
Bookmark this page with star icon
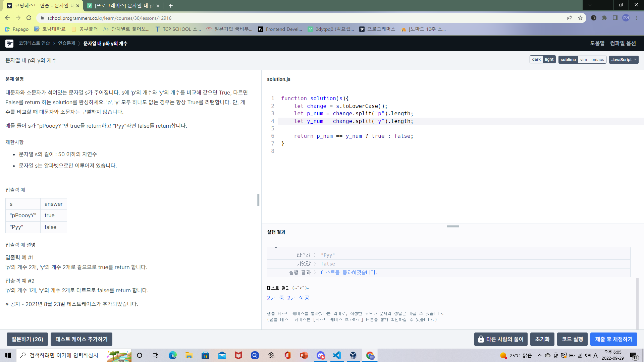(x=580, y=18)
